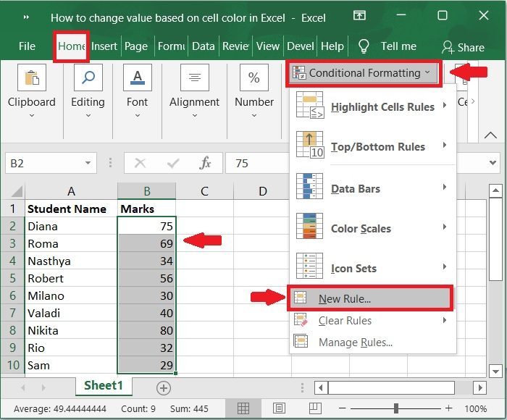The image size is (507, 420).
Task: Click the Clear Rules eraser icon
Action: pyautogui.click(x=301, y=320)
